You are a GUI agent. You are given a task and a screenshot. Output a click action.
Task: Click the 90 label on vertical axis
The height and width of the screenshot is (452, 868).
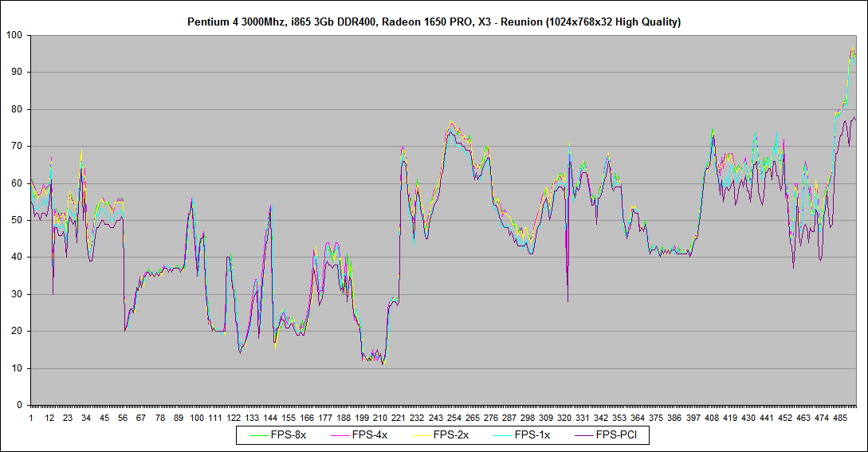point(17,72)
